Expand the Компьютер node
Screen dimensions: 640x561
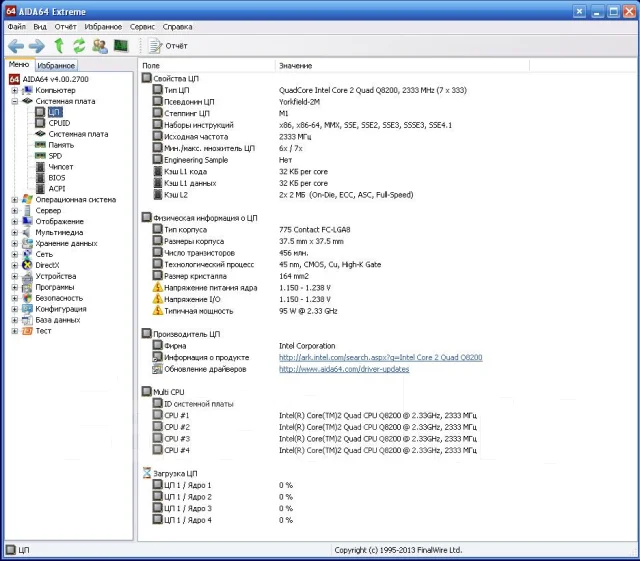15,90
